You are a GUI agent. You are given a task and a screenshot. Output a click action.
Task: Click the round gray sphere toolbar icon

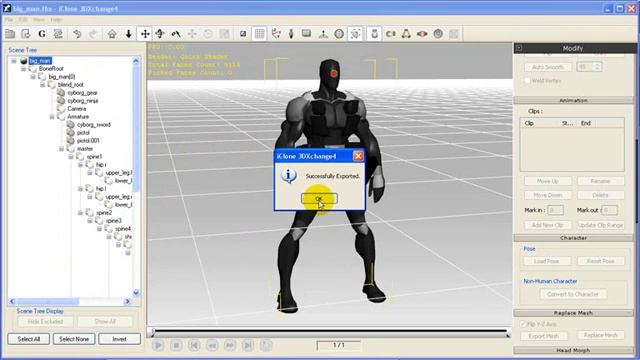(x=438, y=34)
